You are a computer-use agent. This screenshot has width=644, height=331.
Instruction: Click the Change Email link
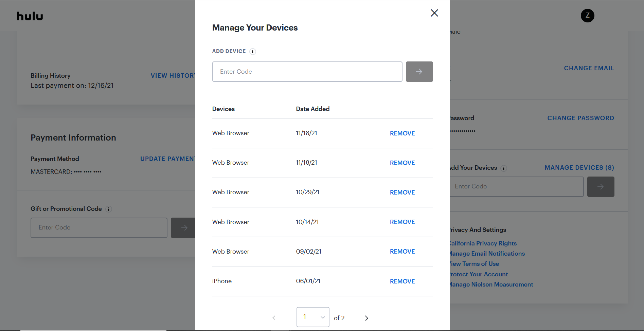[x=589, y=68]
